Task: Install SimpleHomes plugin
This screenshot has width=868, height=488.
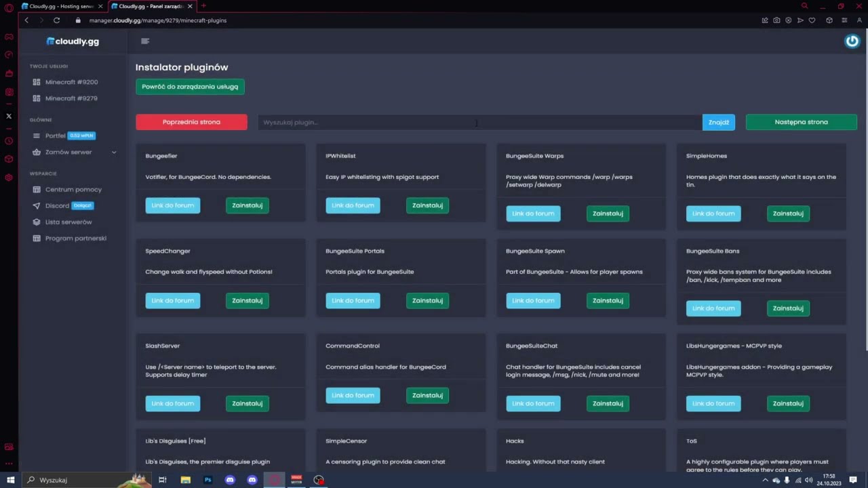Action: tap(788, 213)
